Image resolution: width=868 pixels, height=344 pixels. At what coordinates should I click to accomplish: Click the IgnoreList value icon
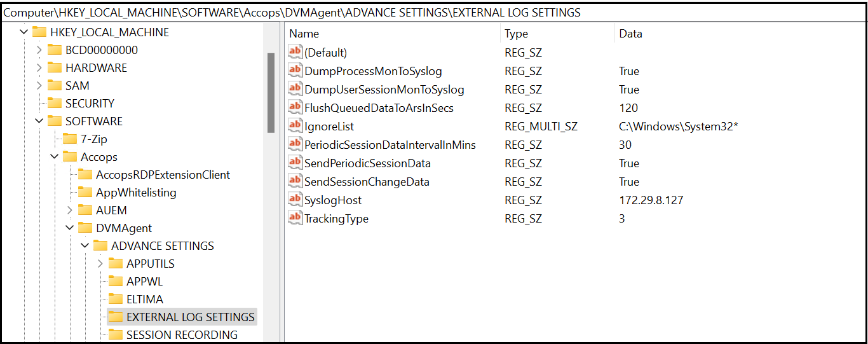click(295, 126)
